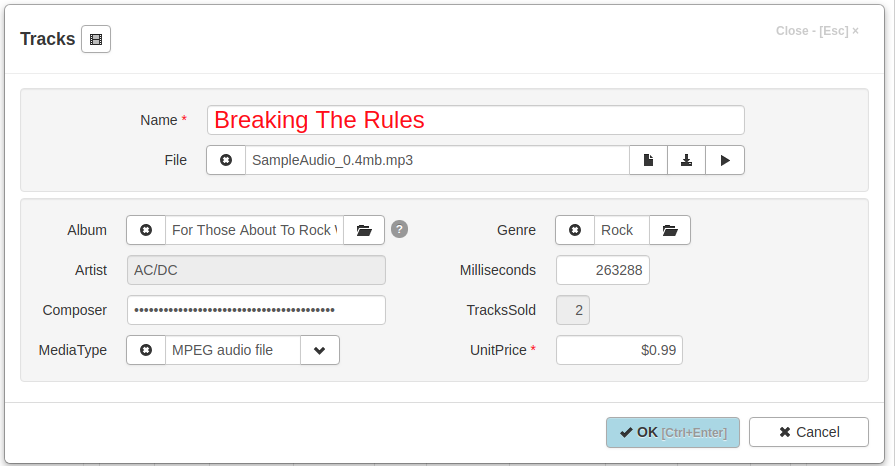Open Genre lookup folder icon
This screenshot has height=466, width=895.
pos(670,230)
